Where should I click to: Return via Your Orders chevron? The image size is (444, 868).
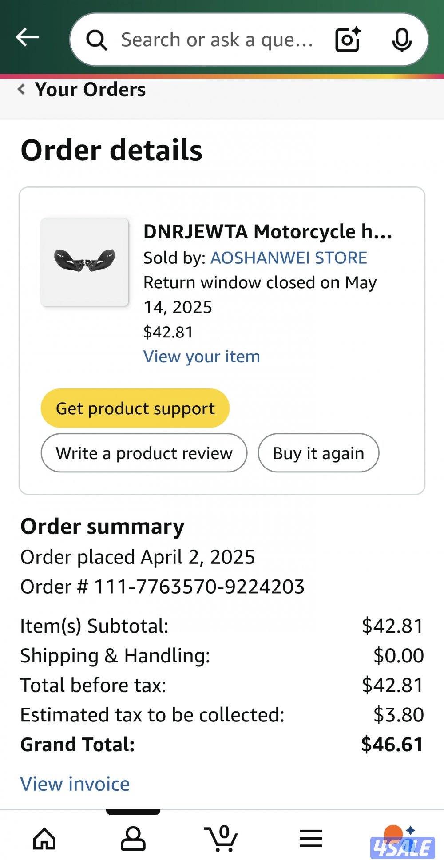pos(21,90)
